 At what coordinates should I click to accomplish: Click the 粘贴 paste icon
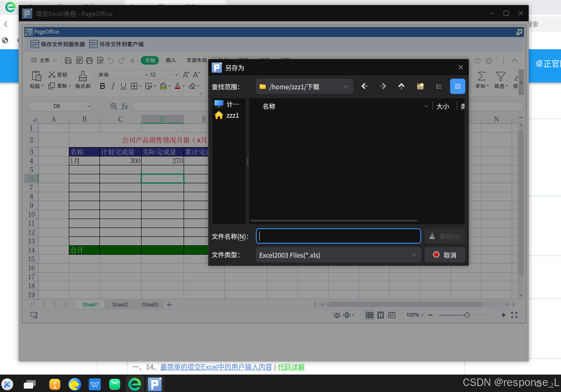coord(37,76)
